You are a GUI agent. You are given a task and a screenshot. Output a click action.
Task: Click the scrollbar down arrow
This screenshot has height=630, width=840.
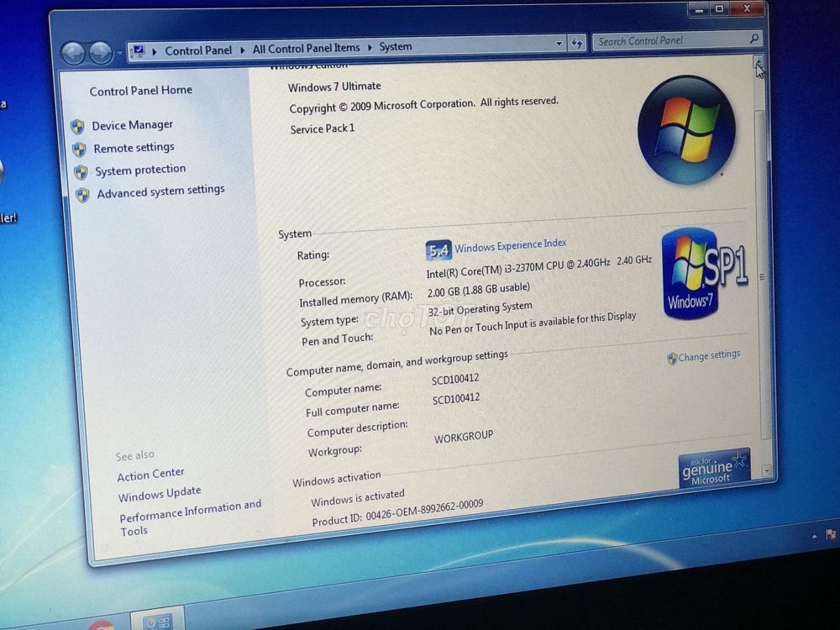pos(767,471)
